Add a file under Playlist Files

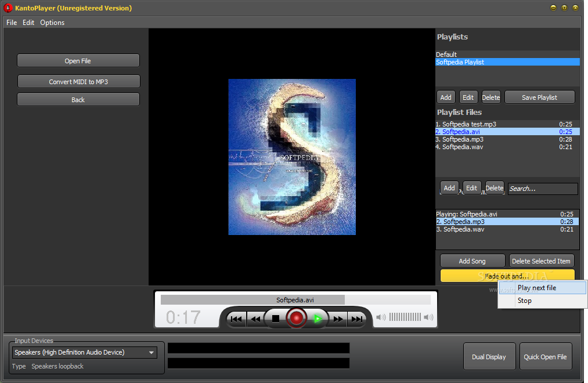pos(449,188)
